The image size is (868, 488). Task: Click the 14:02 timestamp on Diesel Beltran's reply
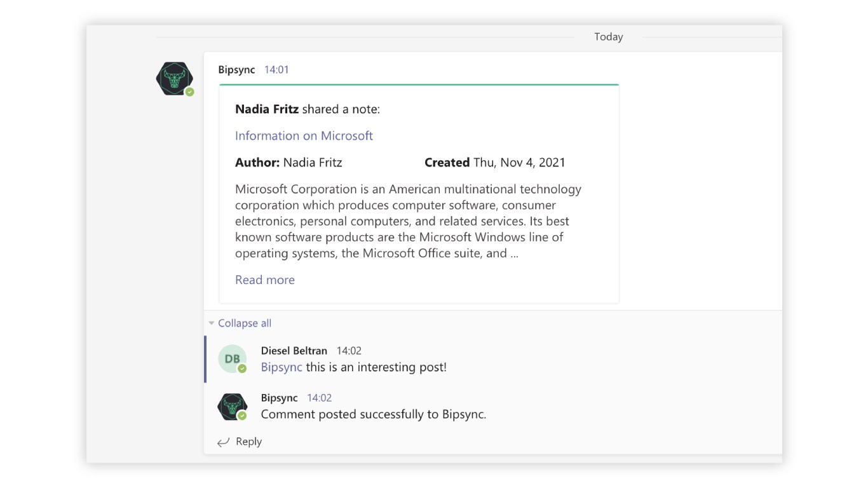tap(349, 351)
